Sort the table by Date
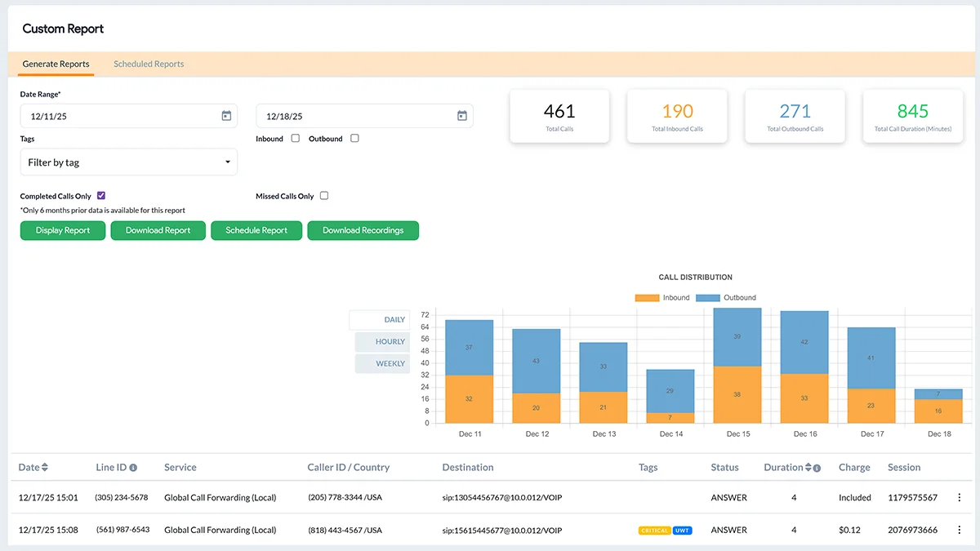The height and width of the screenshot is (551, 980). click(x=45, y=467)
